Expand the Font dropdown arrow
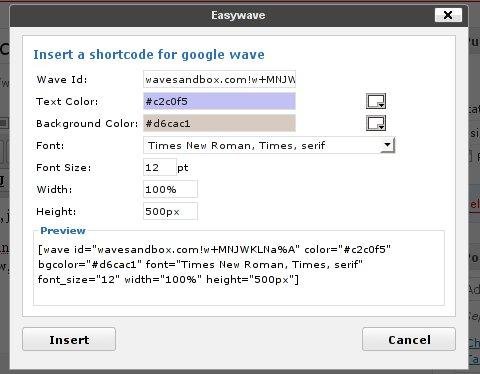Image resolution: width=480 pixels, height=374 pixels. [x=387, y=145]
